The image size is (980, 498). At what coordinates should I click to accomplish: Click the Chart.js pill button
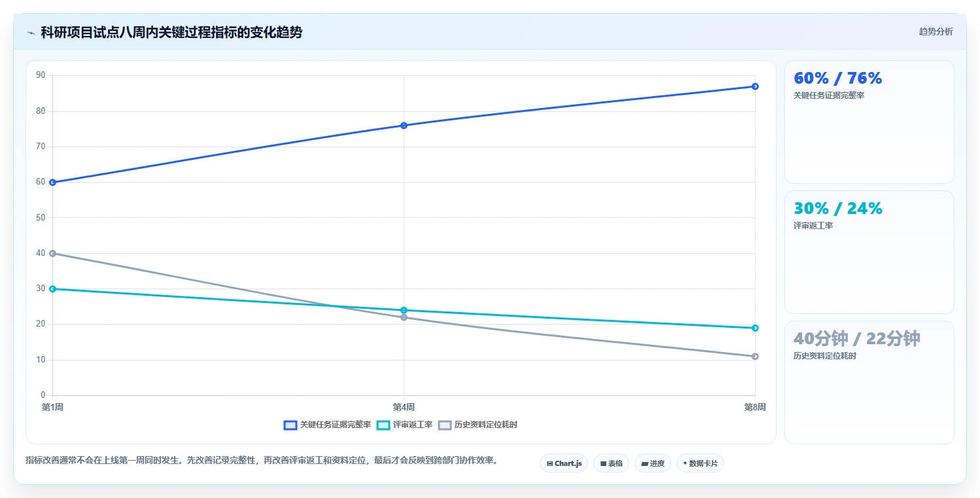tap(564, 463)
